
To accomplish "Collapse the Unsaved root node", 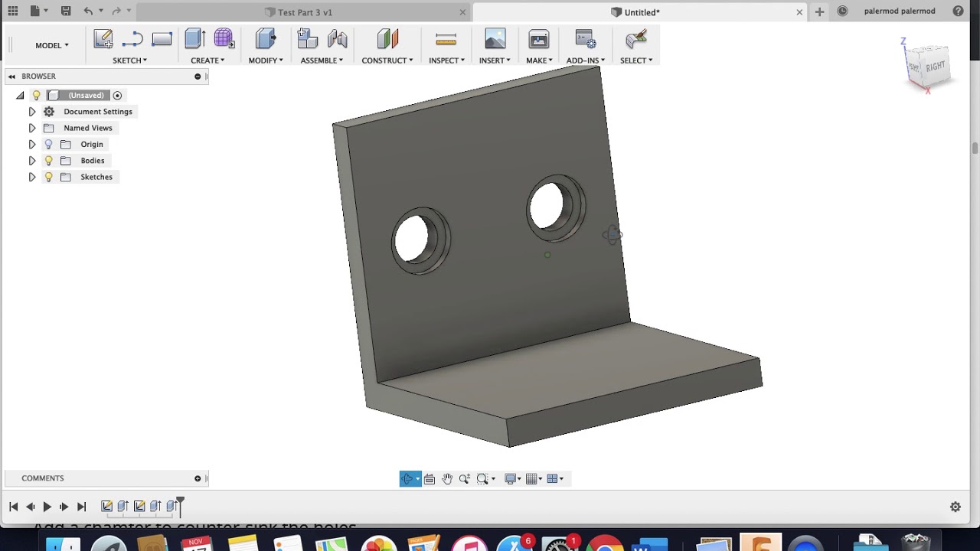I will [20, 96].
